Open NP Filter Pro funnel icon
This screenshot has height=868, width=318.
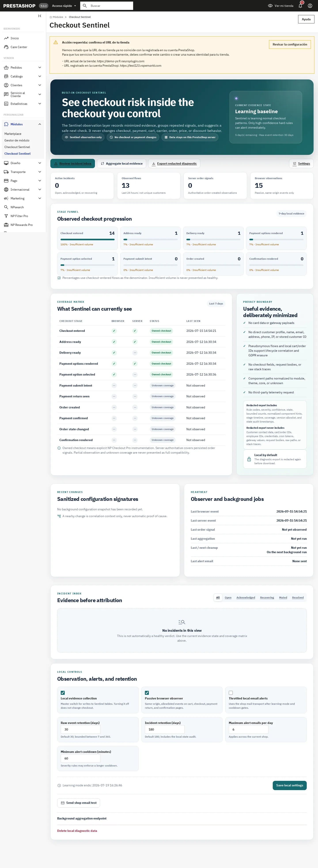pyautogui.click(x=6, y=216)
